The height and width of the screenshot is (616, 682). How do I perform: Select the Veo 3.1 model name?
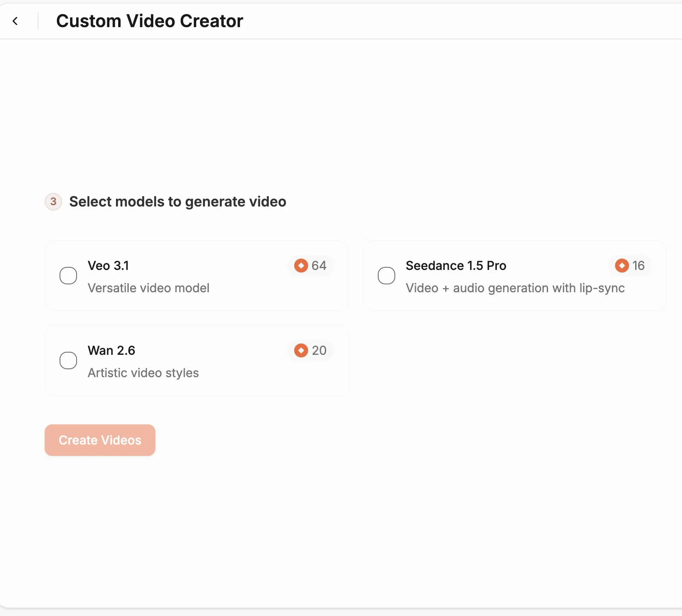108,266
